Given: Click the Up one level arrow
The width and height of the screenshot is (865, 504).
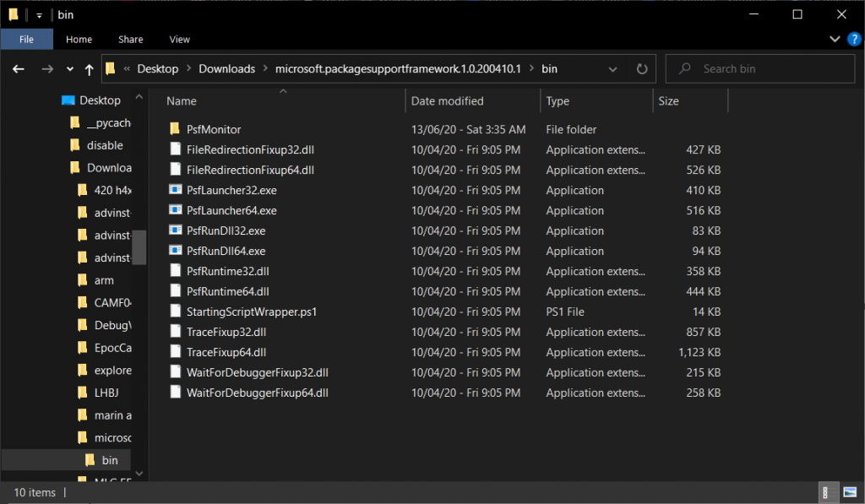Looking at the screenshot, I should pyautogui.click(x=90, y=69).
